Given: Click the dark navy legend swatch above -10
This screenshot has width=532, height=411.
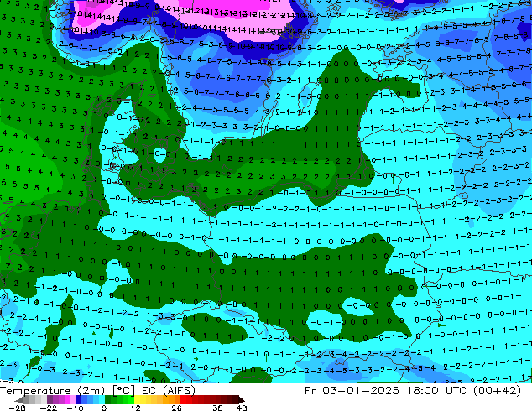Looking at the screenshot, I should coord(79,399).
